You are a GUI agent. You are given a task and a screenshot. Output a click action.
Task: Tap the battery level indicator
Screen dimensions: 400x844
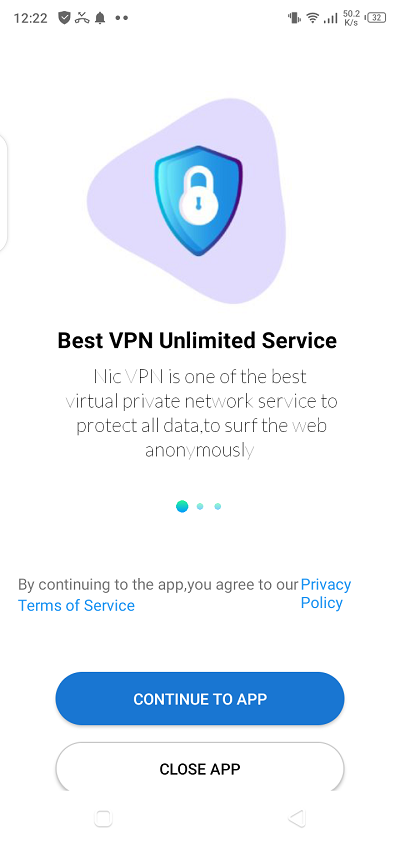coord(376,18)
